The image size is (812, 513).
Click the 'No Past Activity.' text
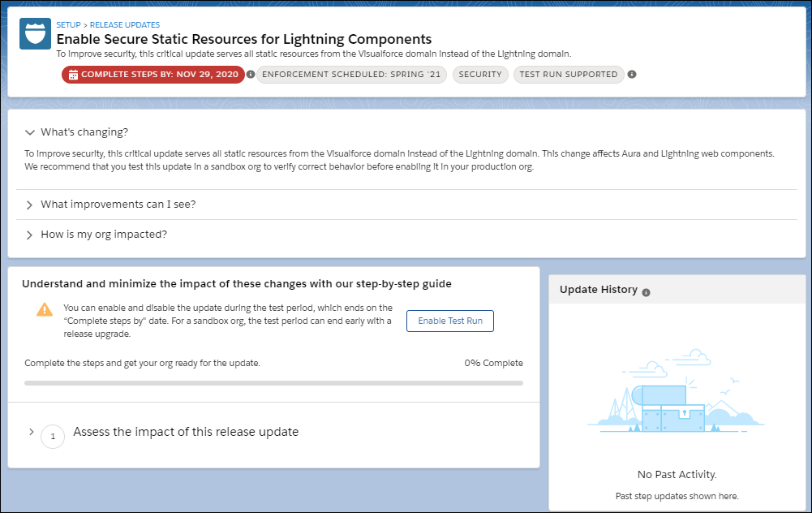pos(677,474)
